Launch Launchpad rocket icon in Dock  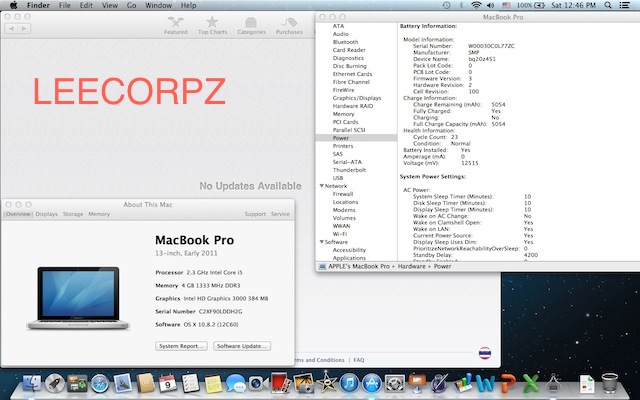point(54,384)
